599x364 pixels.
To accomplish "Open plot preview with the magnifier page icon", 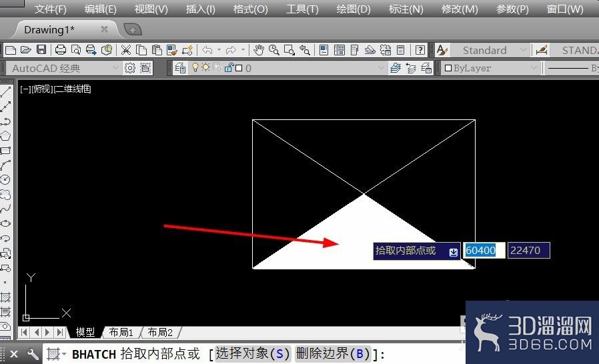I will coord(76,50).
